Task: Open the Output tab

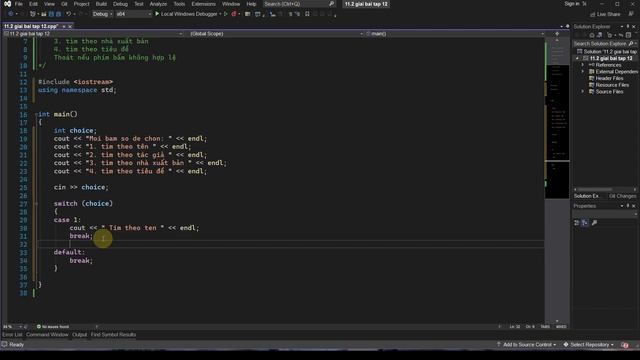Action: click(x=80, y=335)
